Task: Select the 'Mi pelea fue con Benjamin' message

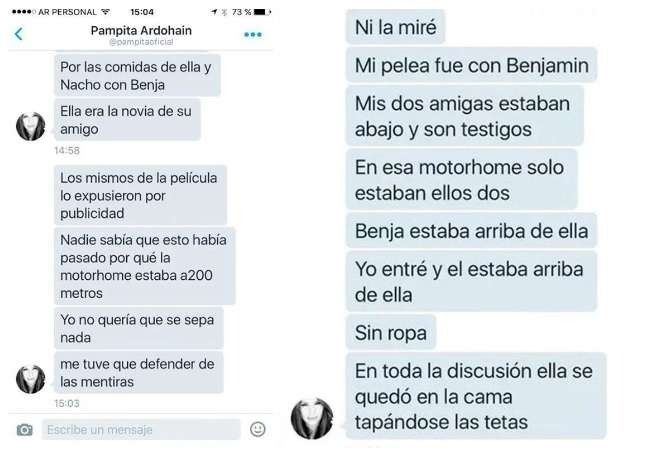Action: pyautogui.click(x=471, y=65)
